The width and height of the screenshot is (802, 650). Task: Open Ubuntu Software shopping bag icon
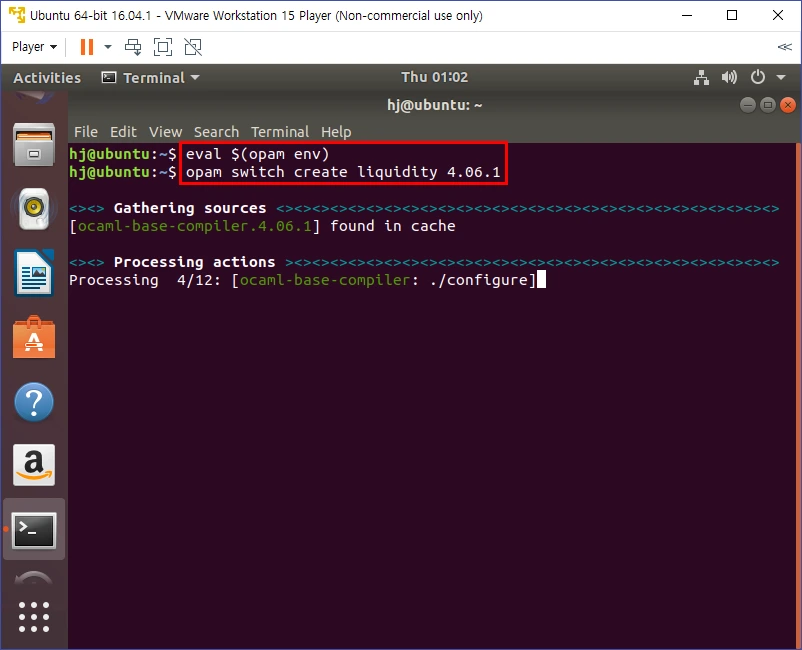(34, 337)
